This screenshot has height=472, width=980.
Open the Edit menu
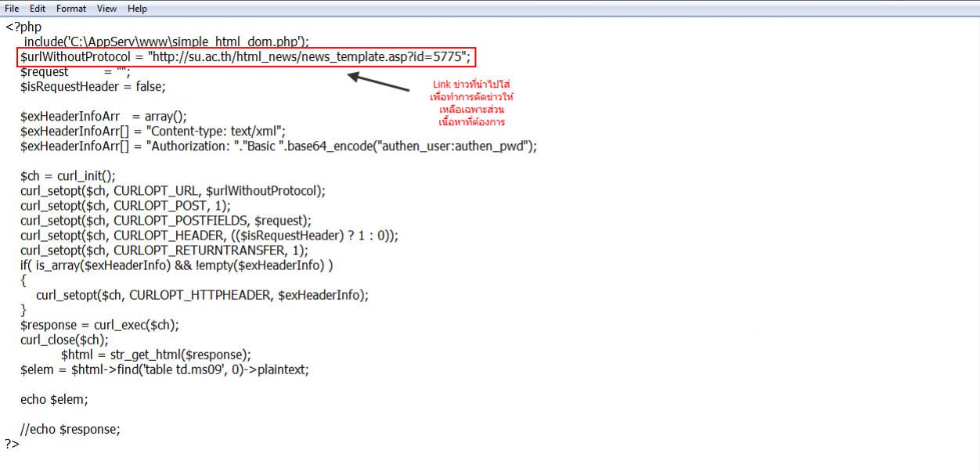pyautogui.click(x=38, y=9)
